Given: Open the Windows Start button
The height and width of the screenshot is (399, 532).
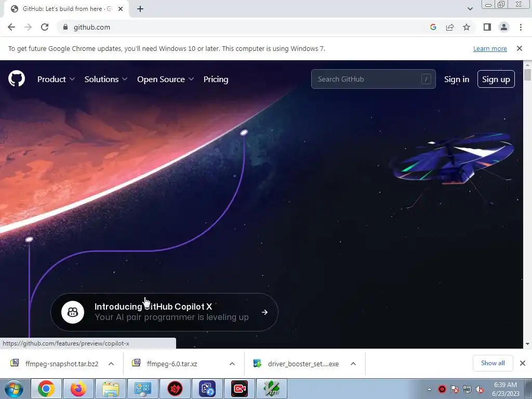Looking at the screenshot, I should (x=14, y=389).
